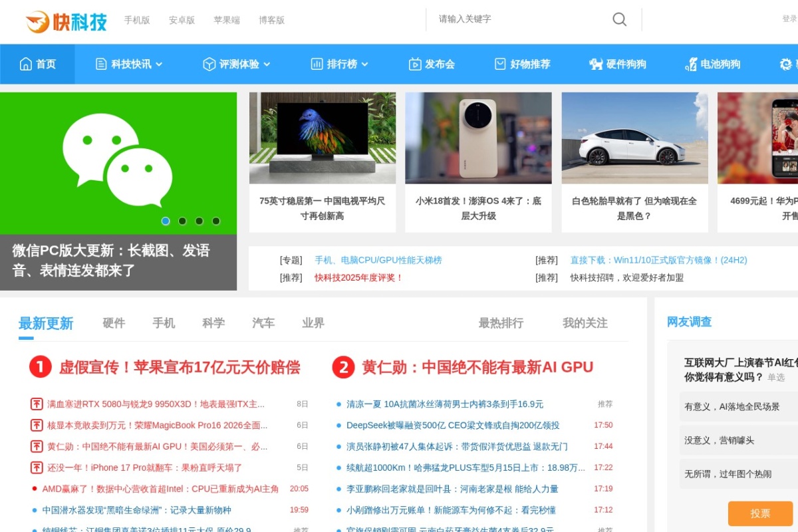Viewport: 798px width, 532px height.
Task: Switch to the 硬件 tab
Action: [114, 323]
